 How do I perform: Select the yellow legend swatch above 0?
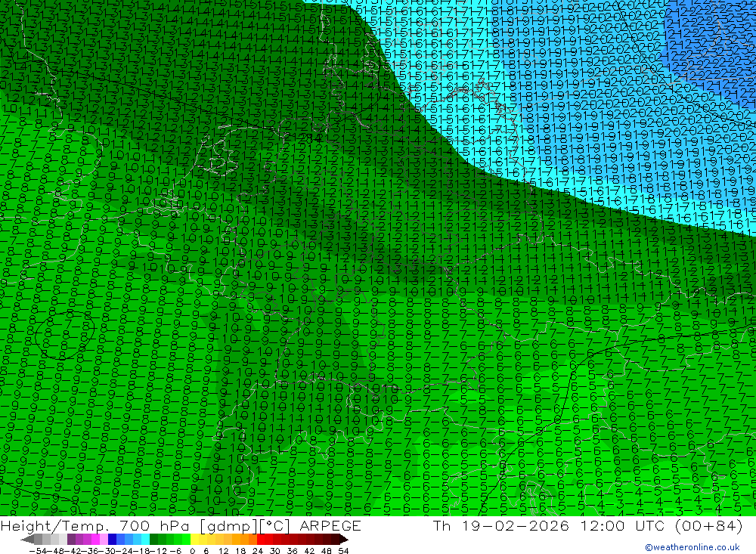click(194, 540)
